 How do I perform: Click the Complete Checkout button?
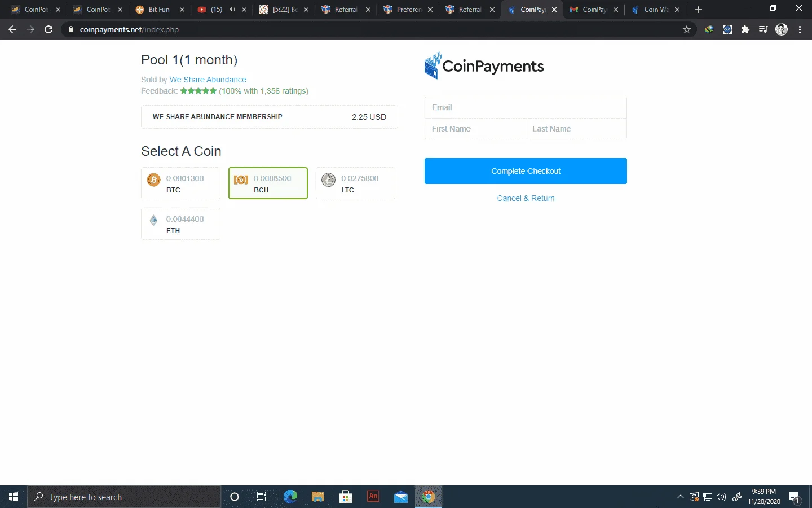click(526, 171)
